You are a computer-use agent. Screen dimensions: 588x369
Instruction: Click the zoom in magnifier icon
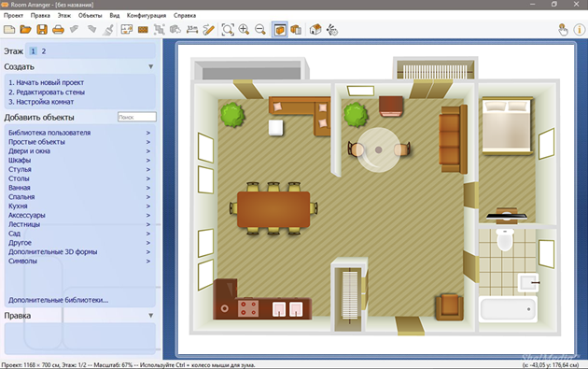click(x=244, y=29)
